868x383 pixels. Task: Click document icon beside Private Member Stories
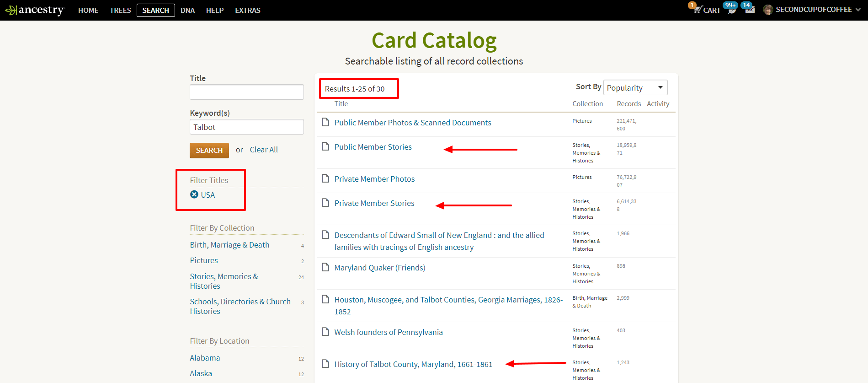(325, 203)
